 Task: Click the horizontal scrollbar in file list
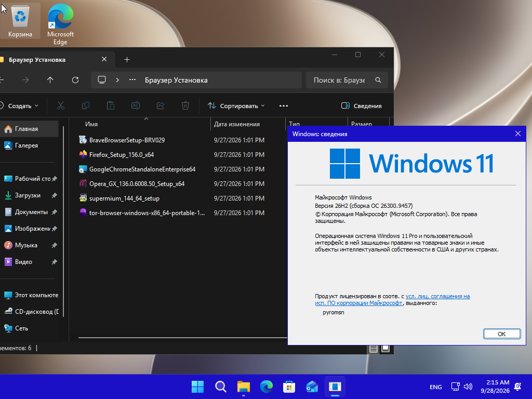click(x=182, y=338)
